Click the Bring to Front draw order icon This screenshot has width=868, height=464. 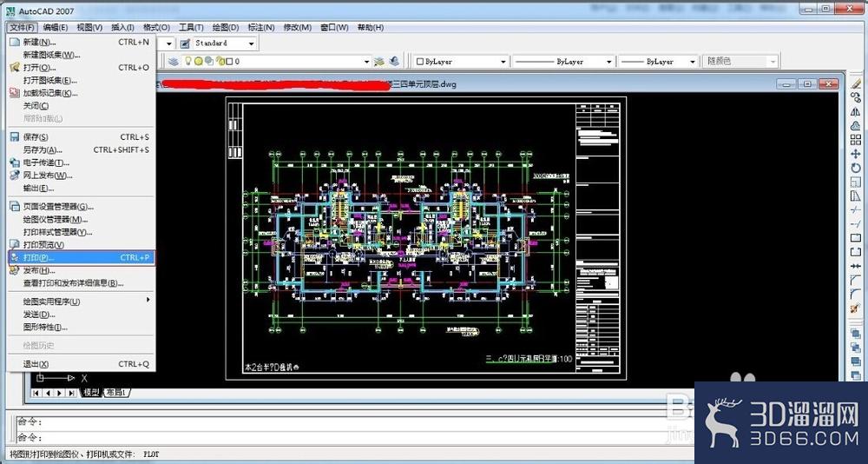tap(856, 333)
